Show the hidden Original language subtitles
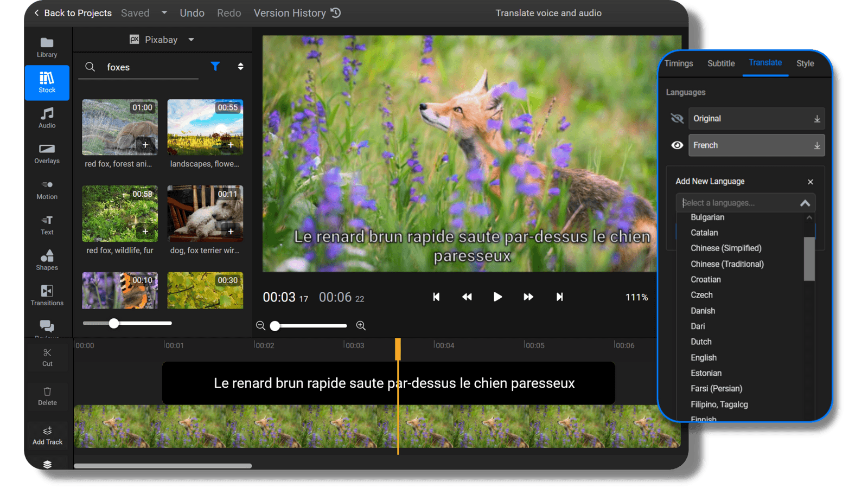The height and width of the screenshot is (488, 868). click(677, 118)
